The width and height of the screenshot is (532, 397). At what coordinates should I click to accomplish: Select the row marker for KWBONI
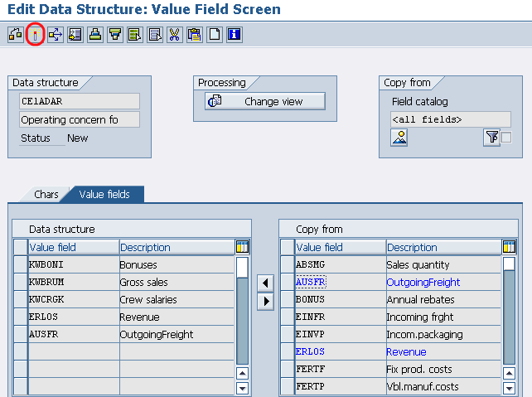[21, 264]
